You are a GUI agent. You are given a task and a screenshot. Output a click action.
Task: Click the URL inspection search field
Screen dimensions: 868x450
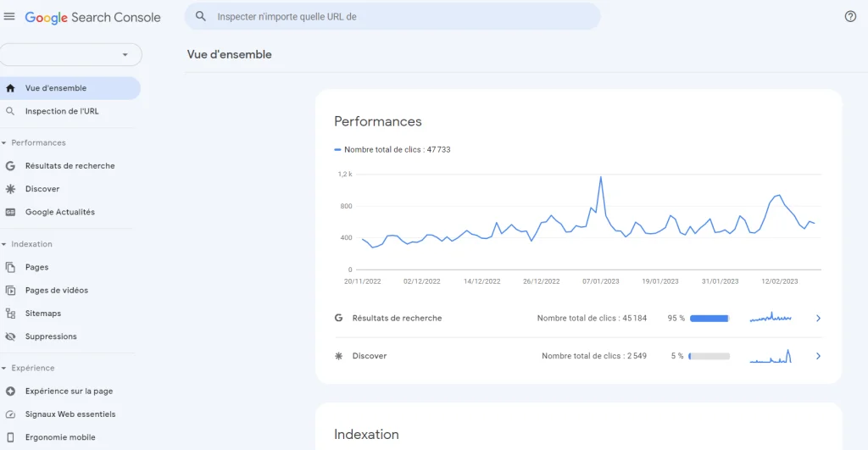click(x=392, y=17)
